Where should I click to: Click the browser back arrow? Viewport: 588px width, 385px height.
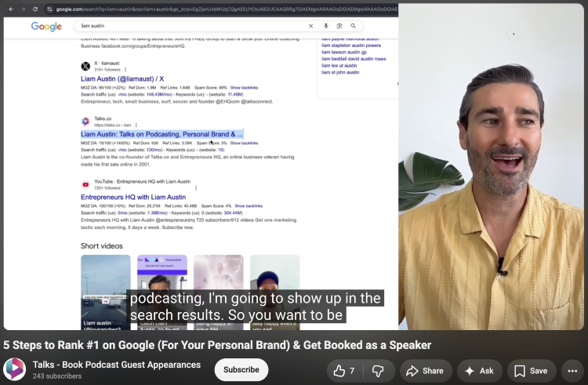pyautogui.click(x=11, y=9)
